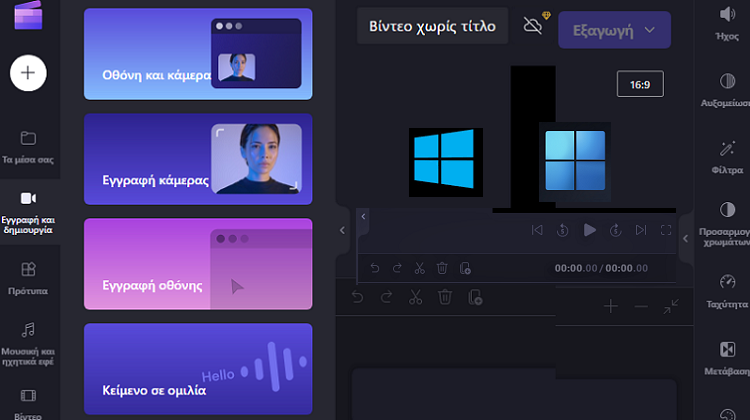The height and width of the screenshot is (420, 750).
Task: Collapse the left content panel with chevron
Action: 342,231
